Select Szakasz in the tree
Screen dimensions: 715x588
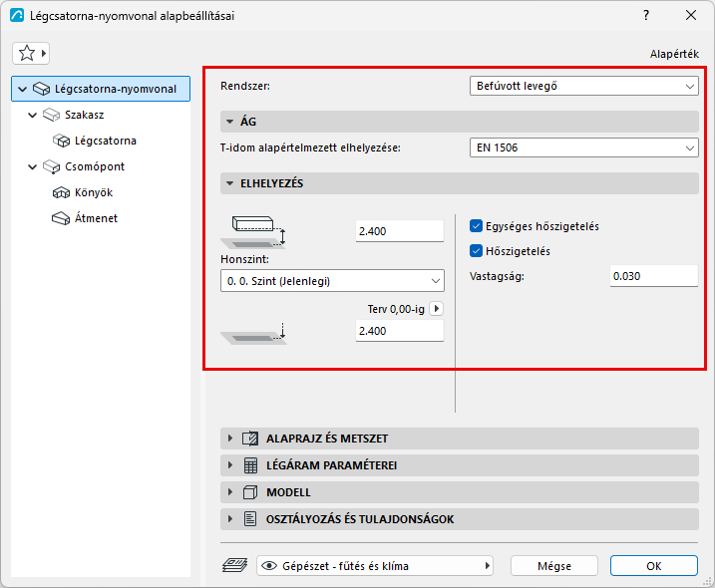(85, 115)
